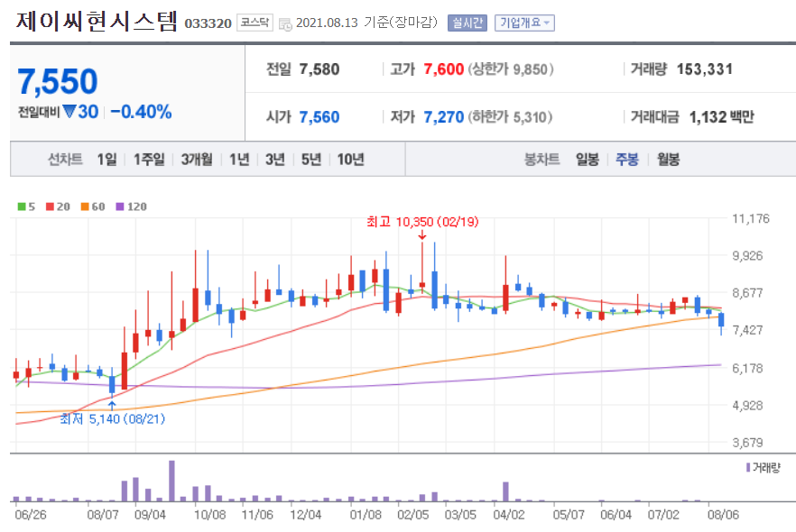Open the 기업개요 dropdown

(524, 23)
